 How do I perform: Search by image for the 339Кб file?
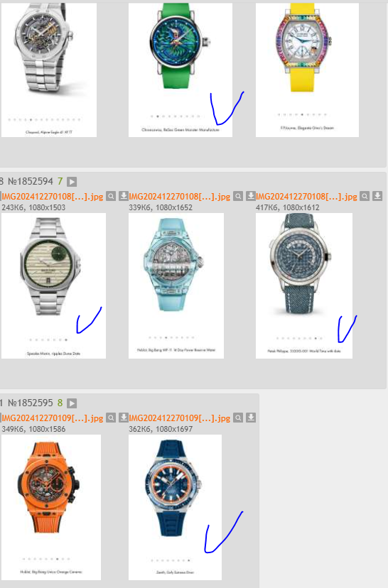pyautogui.click(x=238, y=196)
